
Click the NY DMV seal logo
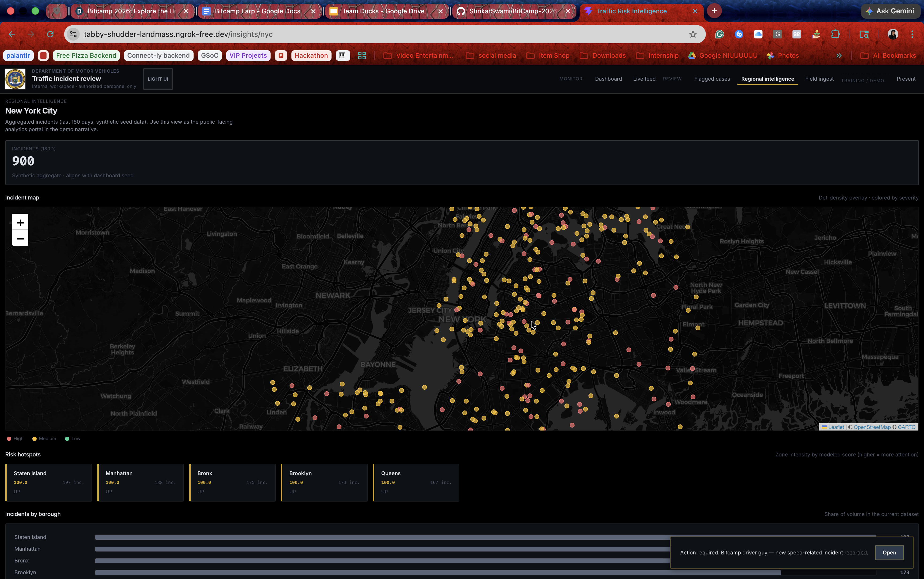(15, 79)
